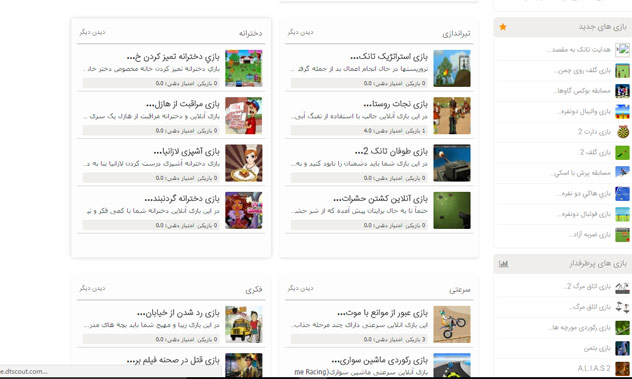
Task: Click icon for بازی گلف روی چمن
Action: coord(622,71)
